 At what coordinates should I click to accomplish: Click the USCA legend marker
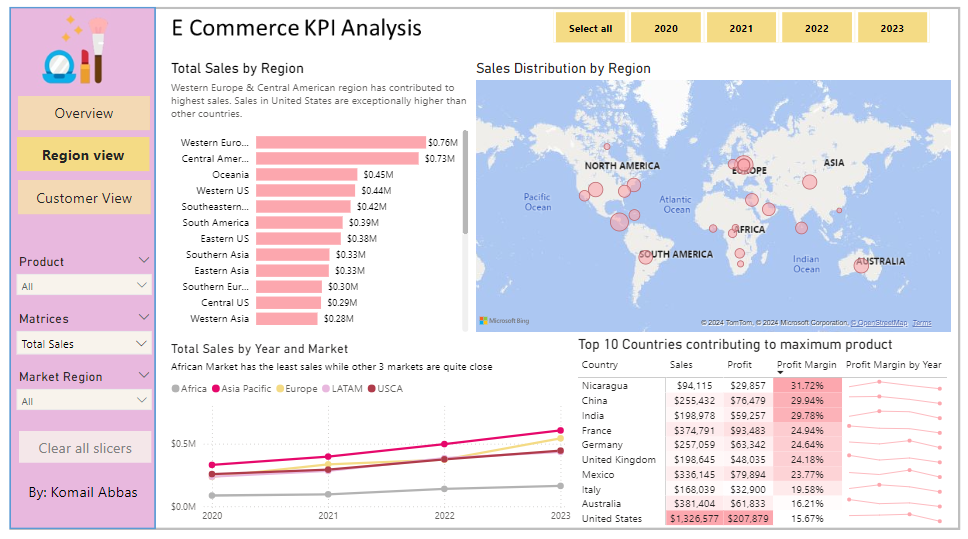click(x=372, y=388)
